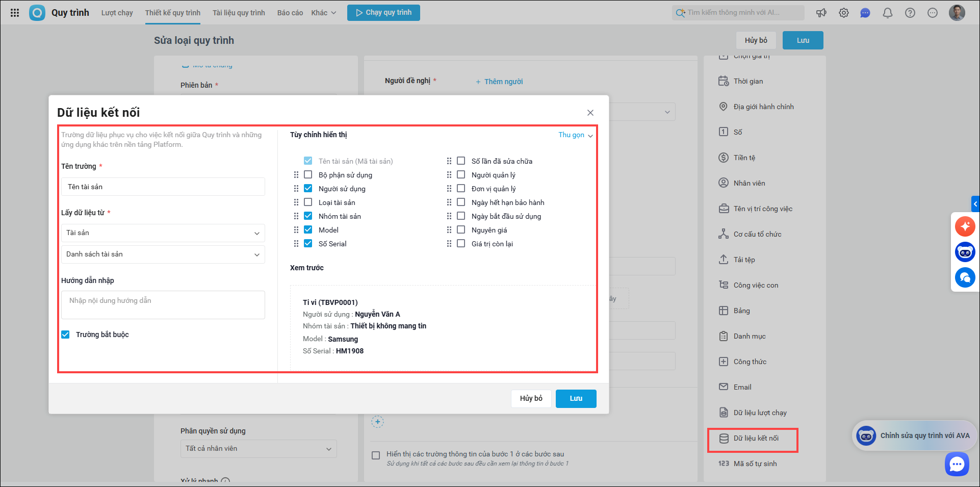
Task: Open the blue chat bubble widget
Action: pos(957,464)
